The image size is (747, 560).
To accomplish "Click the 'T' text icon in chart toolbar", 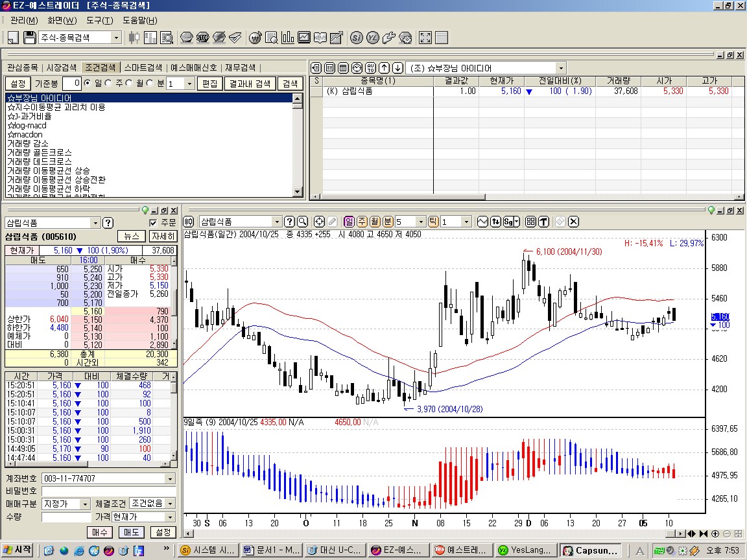I will coord(543,222).
